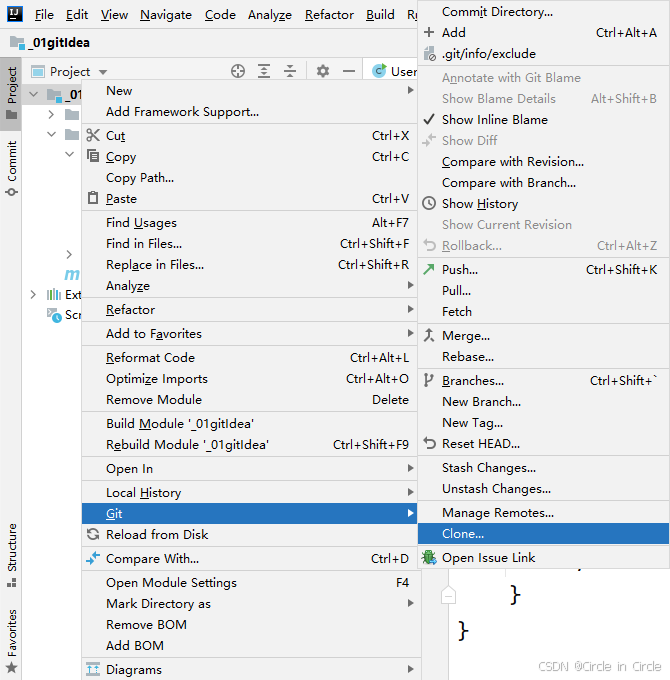Viewport: 670px width, 680px height.
Task: Open Project panel settings gear
Action: [x=322, y=71]
